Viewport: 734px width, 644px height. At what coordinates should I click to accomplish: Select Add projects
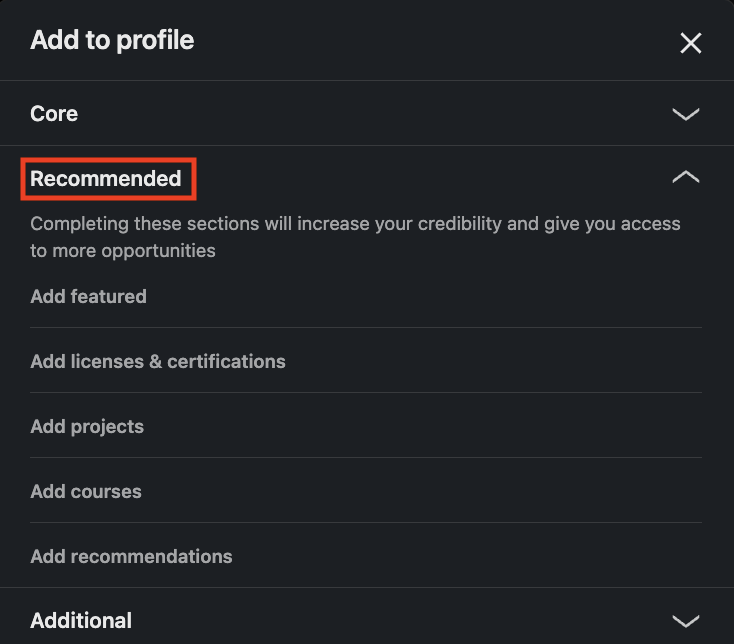click(366, 426)
